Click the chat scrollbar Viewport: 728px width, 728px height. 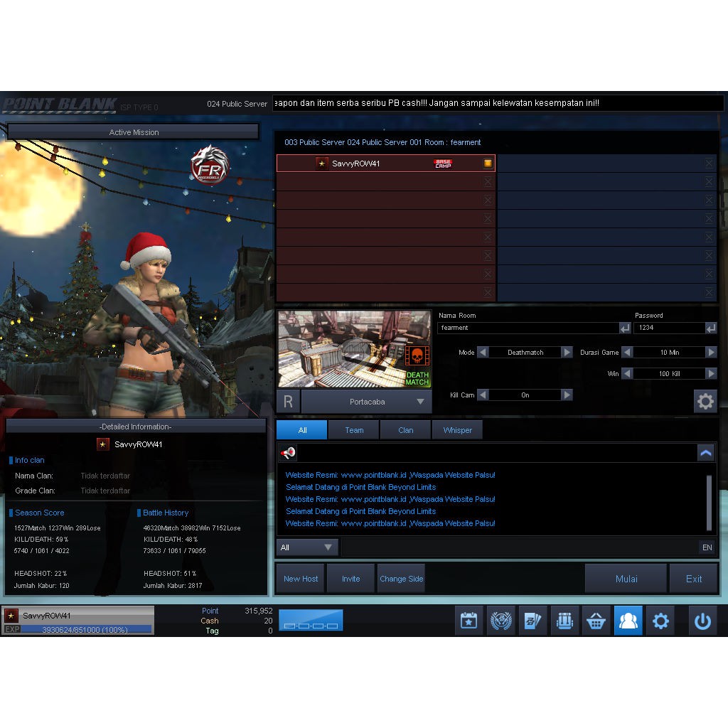pos(709,503)
